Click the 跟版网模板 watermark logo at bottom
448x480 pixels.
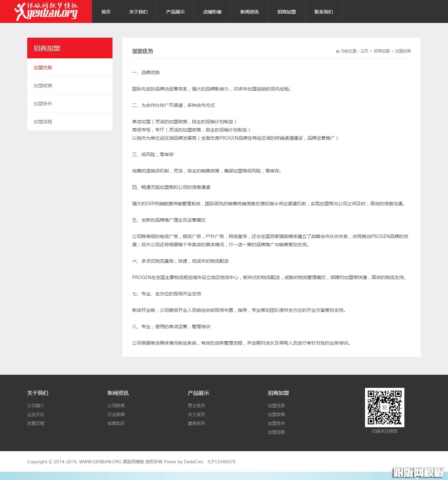click(x=418, y=472)
